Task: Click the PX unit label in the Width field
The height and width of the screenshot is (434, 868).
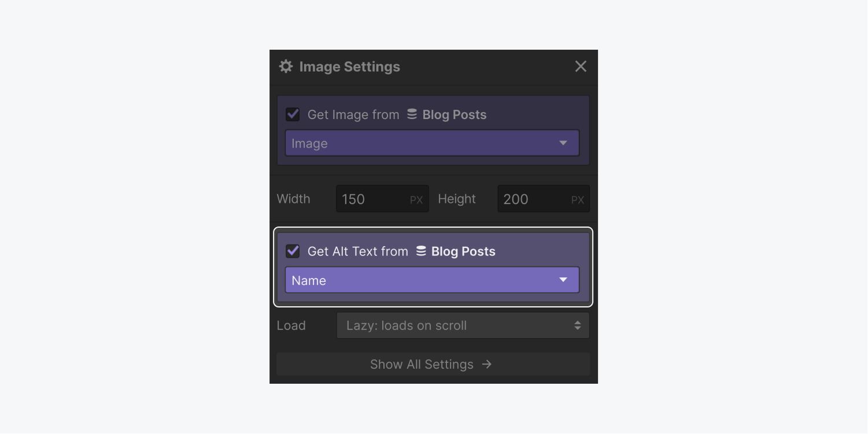Action: pyautogui.click(x=416, y=199)
